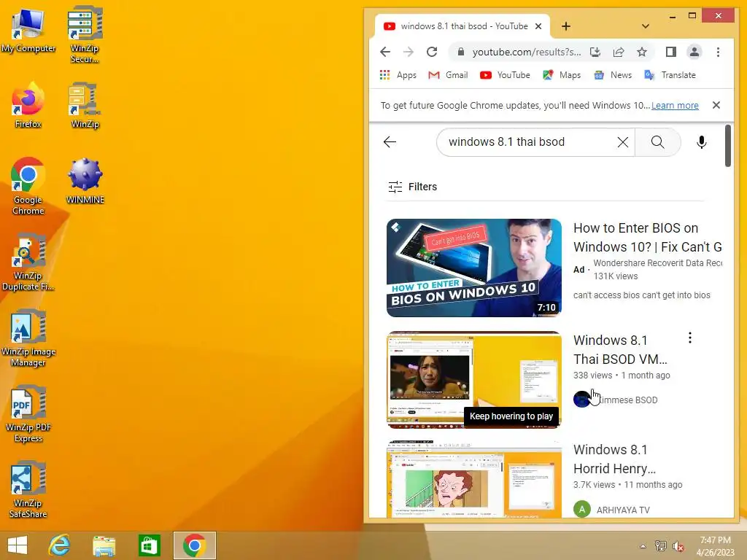The height and width of the screenshot is (560, 747).
Task: Open the network tray icon
Action: pyautogui.click(x=661, y=546)
